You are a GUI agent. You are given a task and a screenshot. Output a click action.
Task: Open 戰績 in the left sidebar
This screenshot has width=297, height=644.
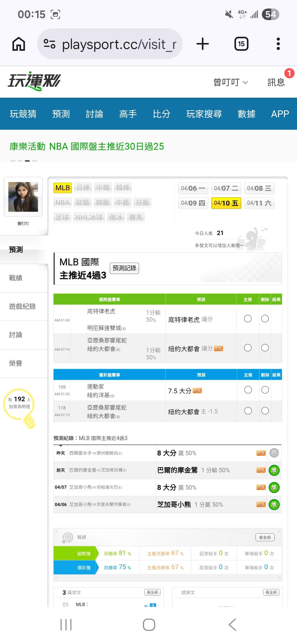click(16, 278)
